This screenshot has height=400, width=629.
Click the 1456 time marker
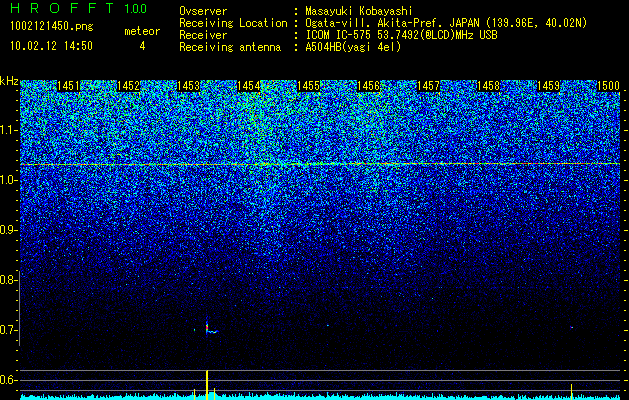coord(368,86)
